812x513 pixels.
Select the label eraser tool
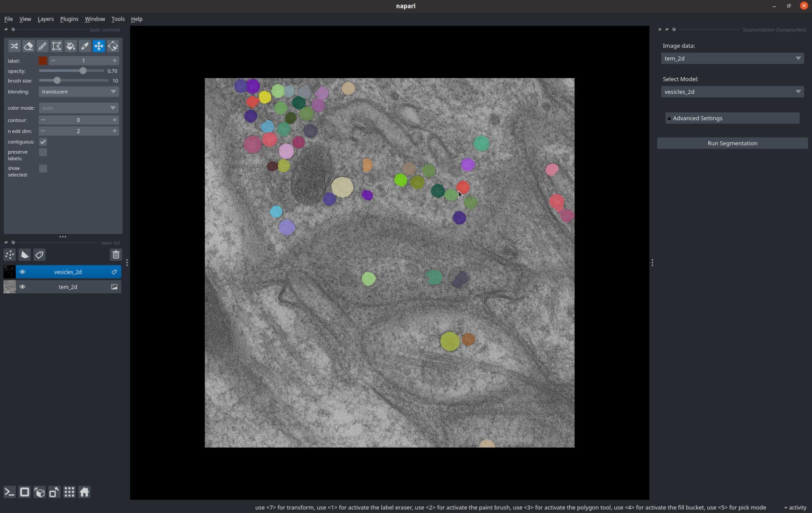(28, 46)
